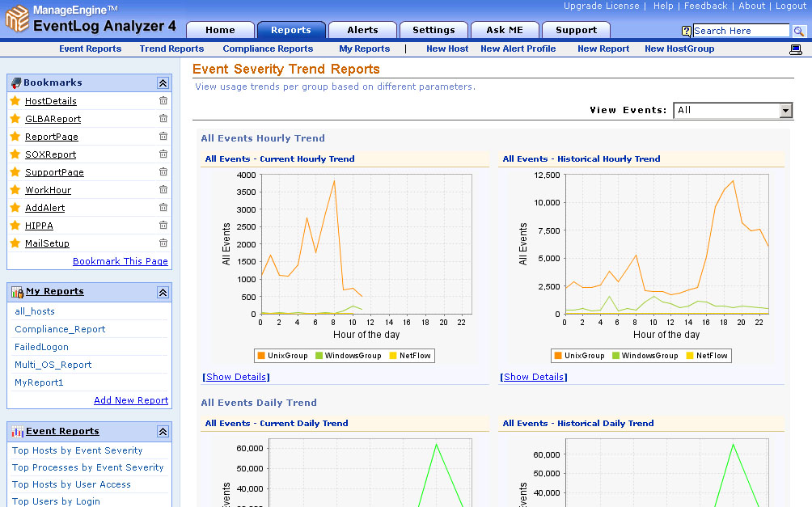Open the Support tab
Image resolution: width=812 pixels, height=507 pixels.
(x=577, y=30)
